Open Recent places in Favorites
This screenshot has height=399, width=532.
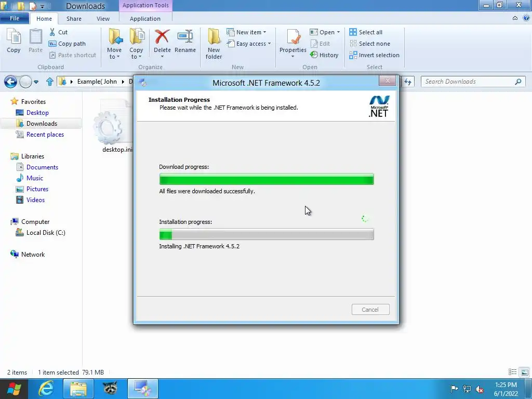45,135
